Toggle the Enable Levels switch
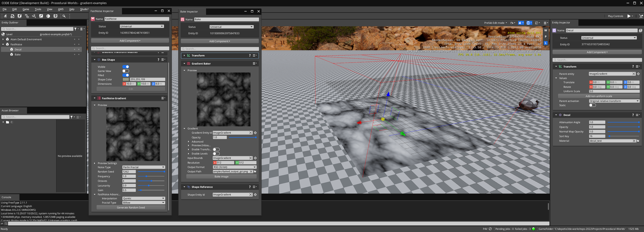 point(216,154)
